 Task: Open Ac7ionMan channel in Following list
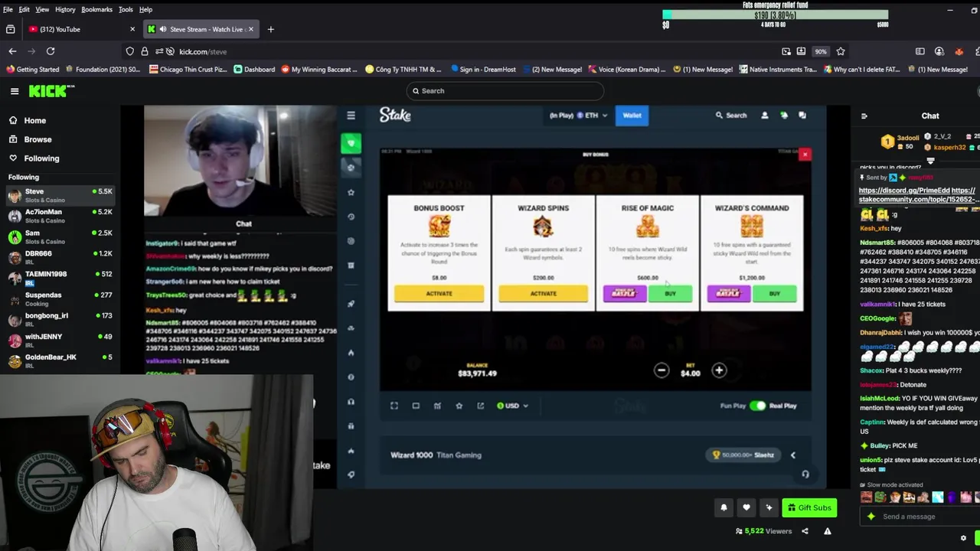(60, 217)
